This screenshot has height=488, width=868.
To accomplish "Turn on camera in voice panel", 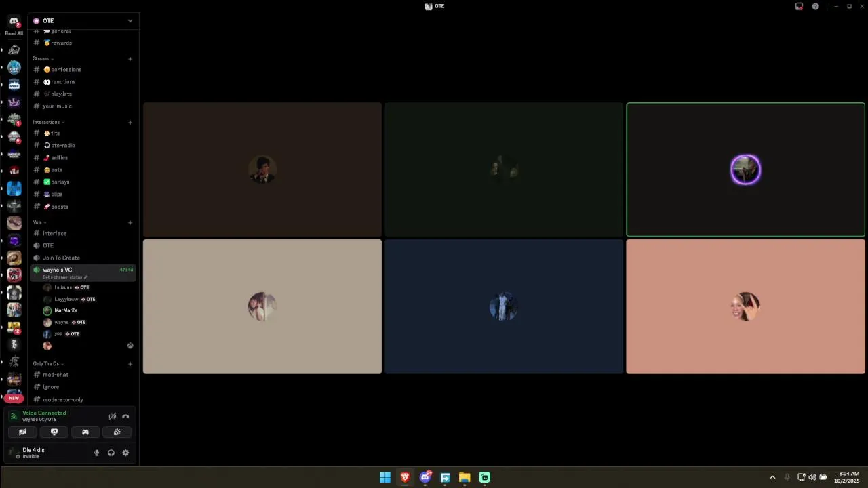I will [22, 432].
